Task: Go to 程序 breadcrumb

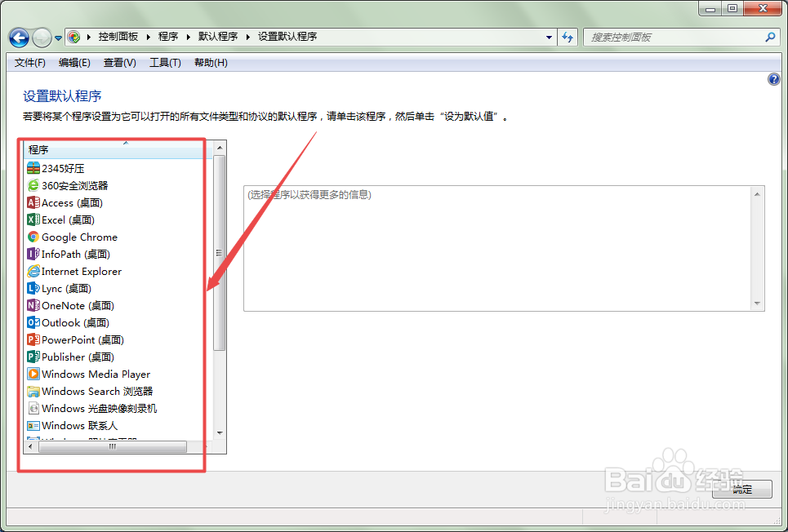Action: [168, 37]
